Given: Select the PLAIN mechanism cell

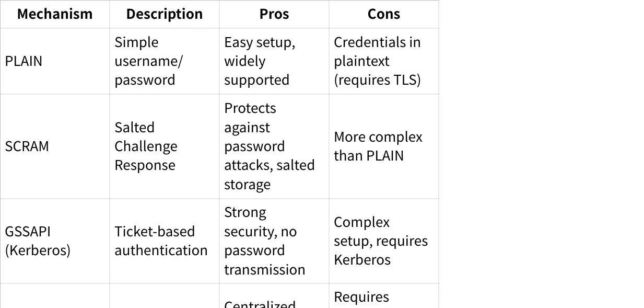Looking at the screenshot, I should (24, 61).
